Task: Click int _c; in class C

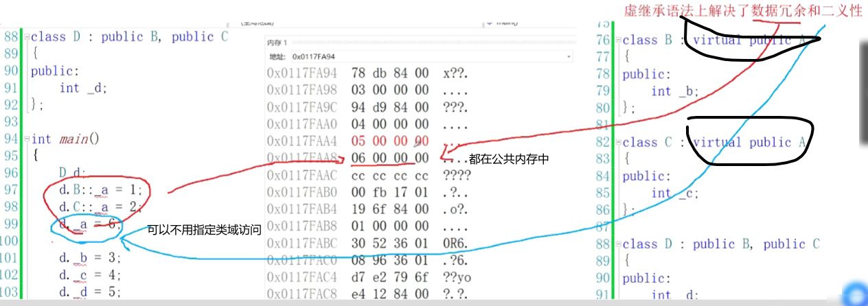Action: point(675,193)
